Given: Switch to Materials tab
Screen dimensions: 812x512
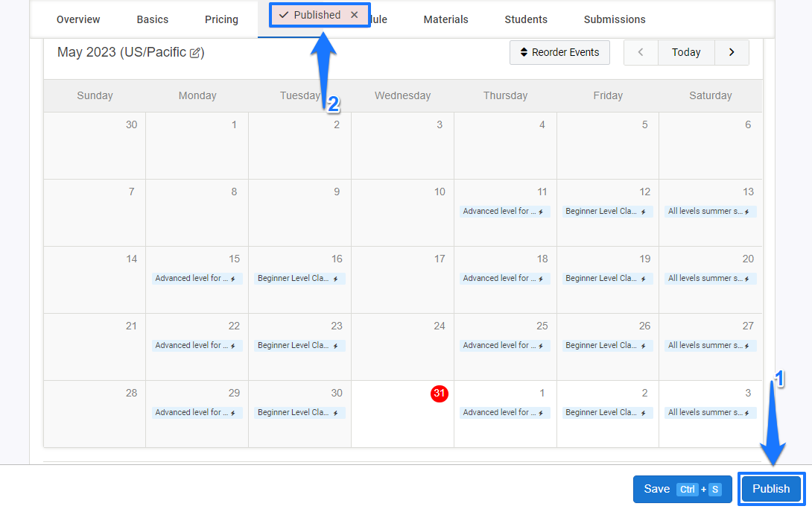Looking at the screenshot, I should point(446,19).
